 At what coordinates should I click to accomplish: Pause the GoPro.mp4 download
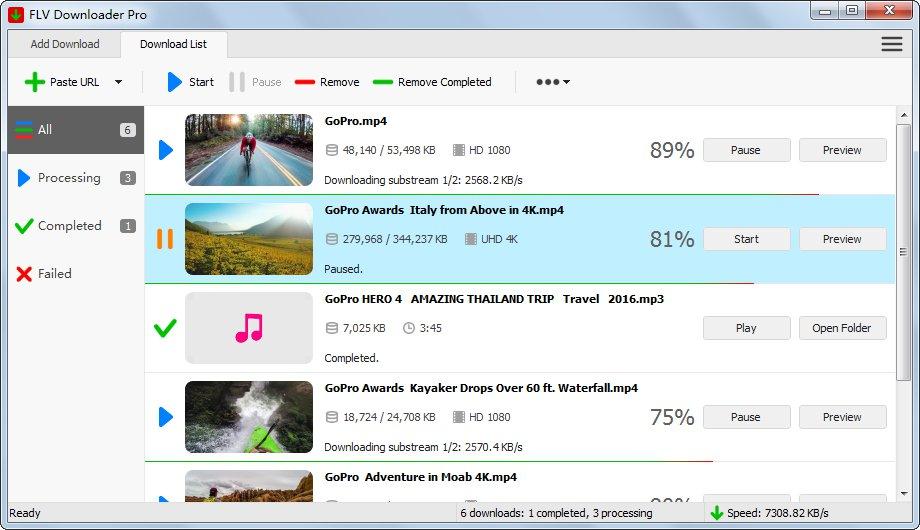point(746,150)
